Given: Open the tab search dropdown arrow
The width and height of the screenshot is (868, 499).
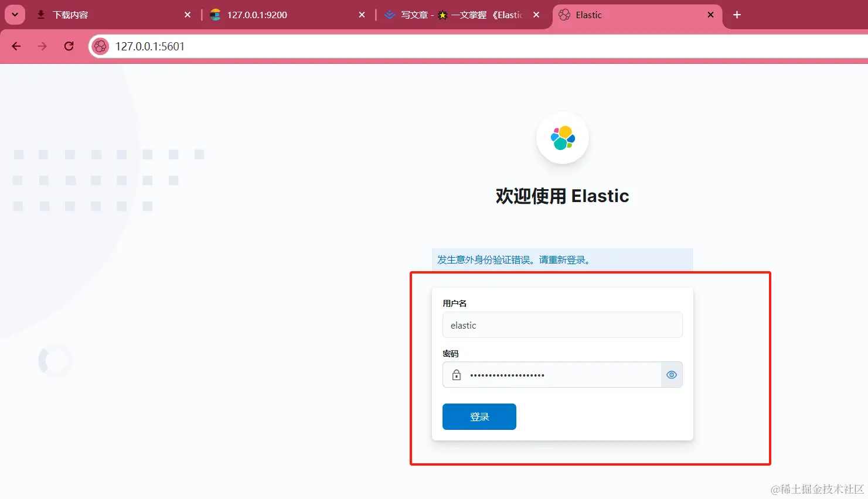Looking at the screenshot, I should click(15, 15).
